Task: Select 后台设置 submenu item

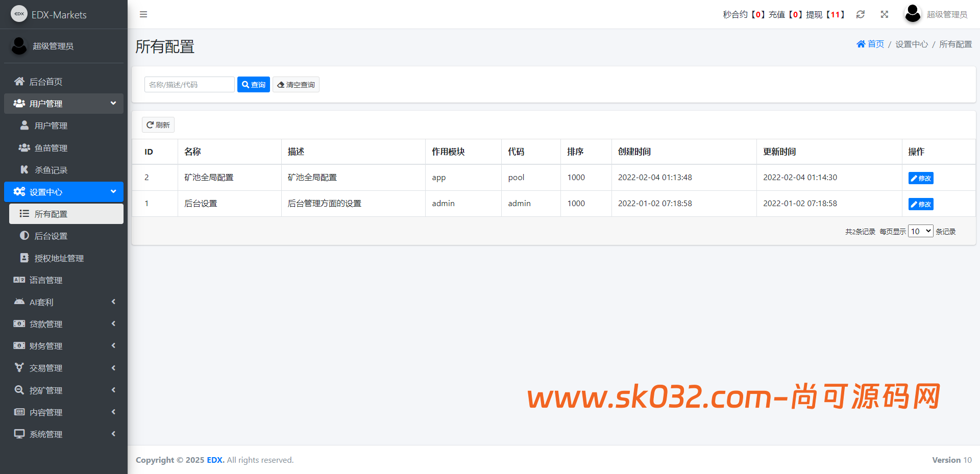Action: pos(51,236)
